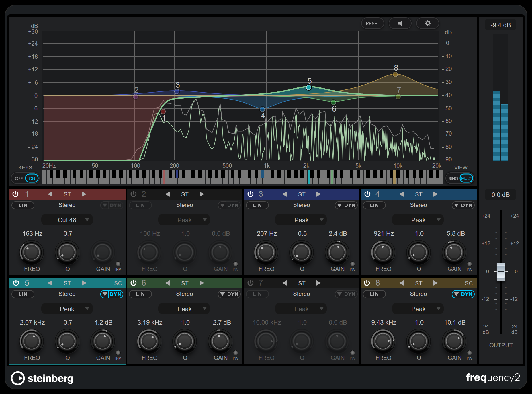Select band 6 node on EQ curve
The image size is (532, 394).
click(x=333, y=102)
